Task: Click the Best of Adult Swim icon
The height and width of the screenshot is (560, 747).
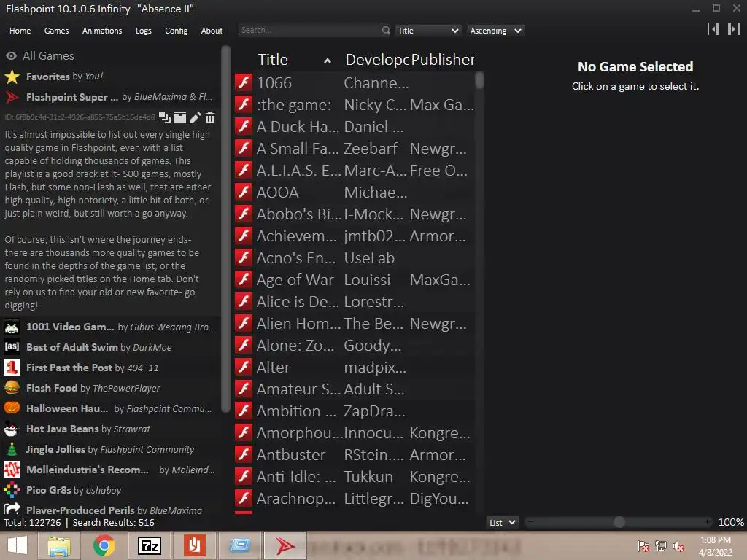Action: click(12, 346)
